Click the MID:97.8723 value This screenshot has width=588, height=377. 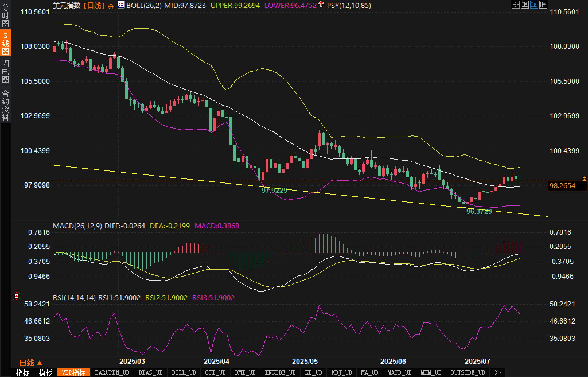click(x=185, y=5)
